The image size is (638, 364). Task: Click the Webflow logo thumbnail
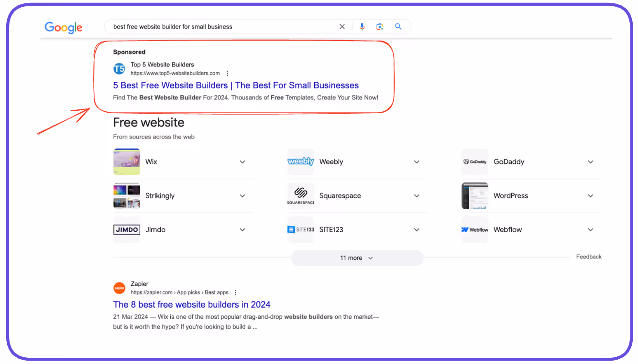pyautogui.click(x=475, y=230)
